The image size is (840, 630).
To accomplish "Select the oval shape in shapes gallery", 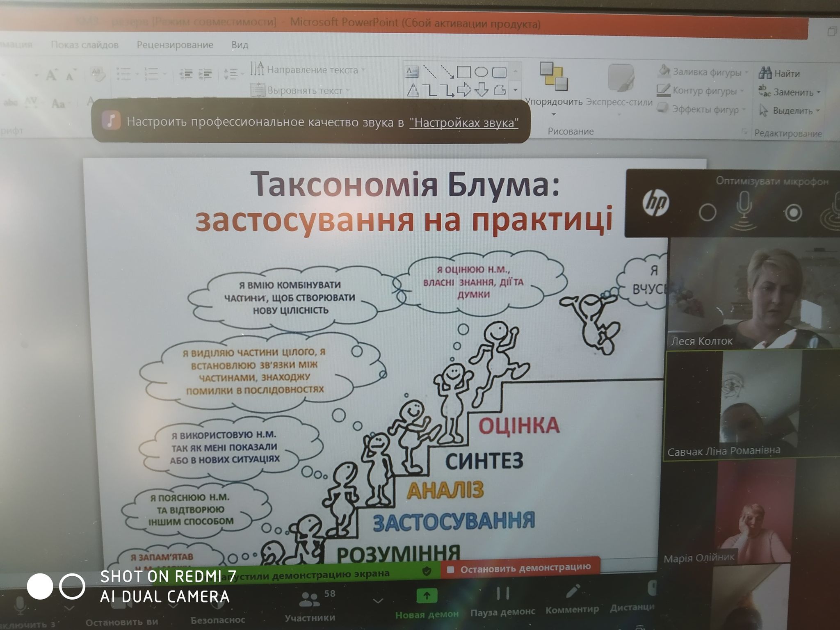I will tap(481, 72).
